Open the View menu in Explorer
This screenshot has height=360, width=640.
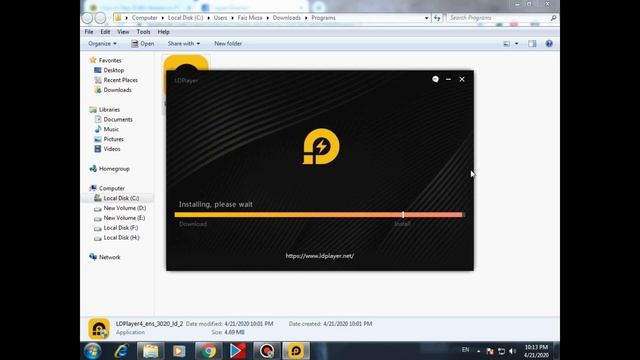pyautogui.click(x=123, y=32)
